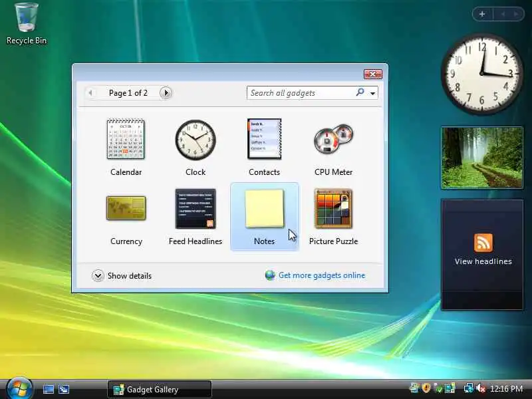Click the forest slideshow picture in sidebar
The width and height of the screenshot is (532, 399).
pos(481,158)
